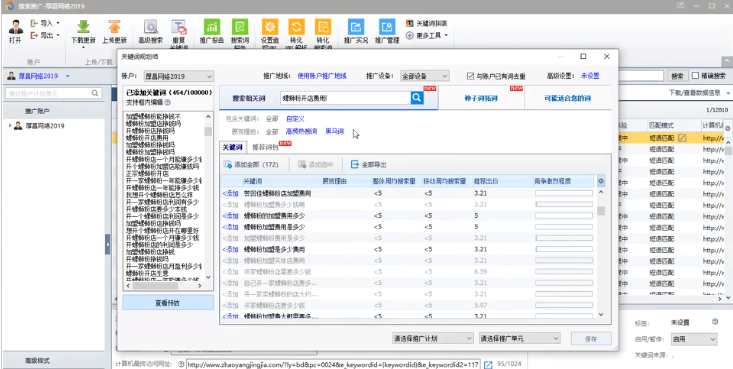Select the 搜索相关词 tab
The width and height of the screenshot is (733, 369).
pyautogui.click(x=249, y=98)
